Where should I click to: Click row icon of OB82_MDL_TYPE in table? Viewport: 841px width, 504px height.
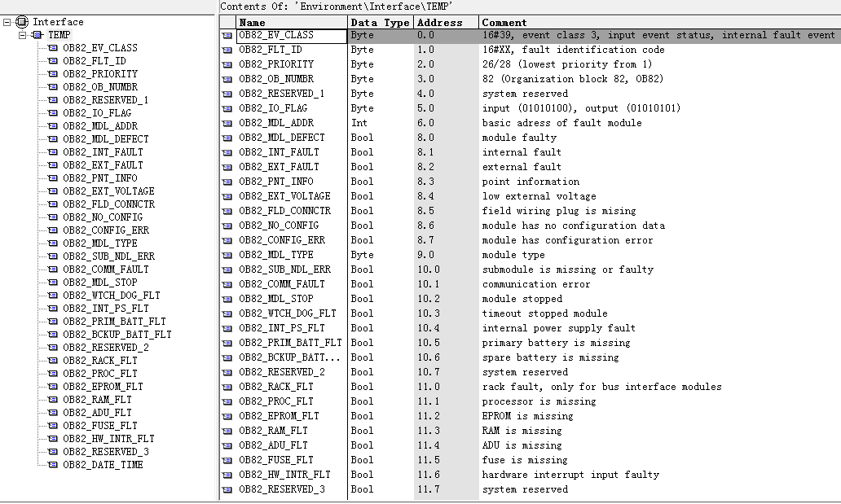pos(227,255)
